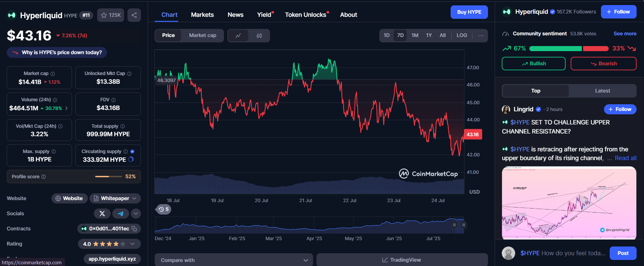
Task: Set chart range to 1Y
Action: 429,35
